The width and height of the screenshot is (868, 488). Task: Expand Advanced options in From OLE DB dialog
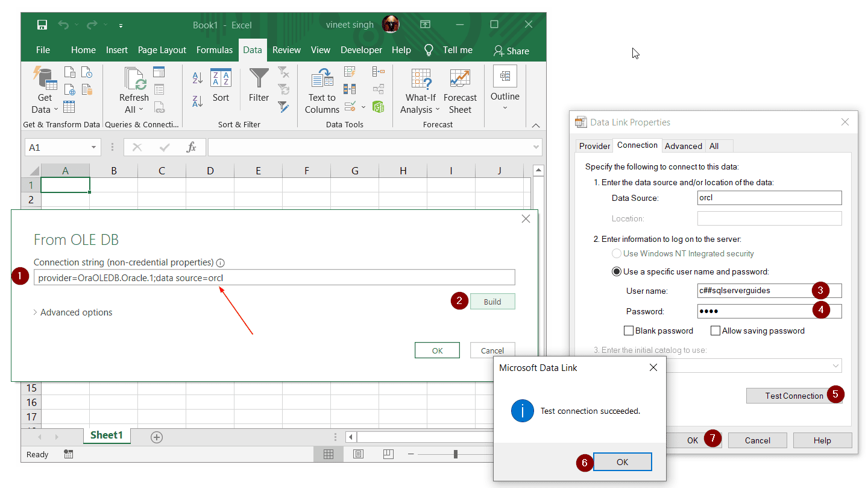pos(72,312)
